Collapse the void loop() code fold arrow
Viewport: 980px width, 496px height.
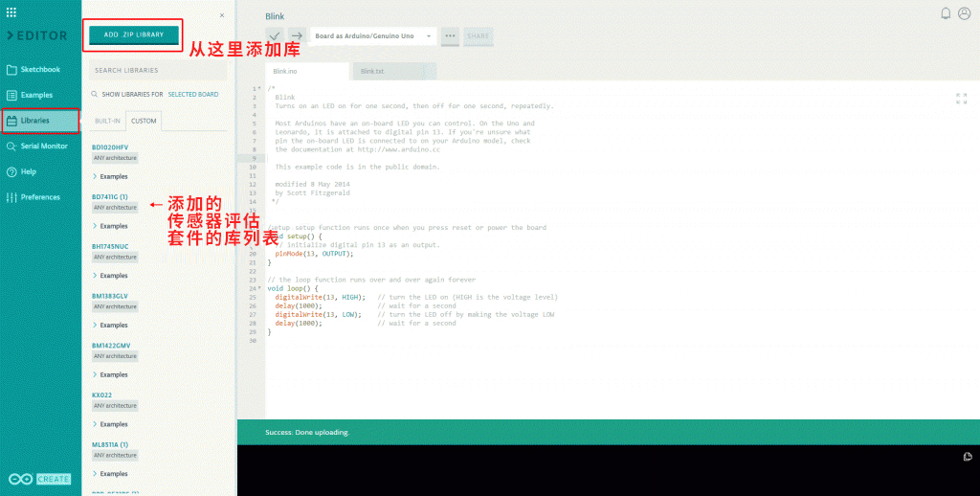[258, 288]
